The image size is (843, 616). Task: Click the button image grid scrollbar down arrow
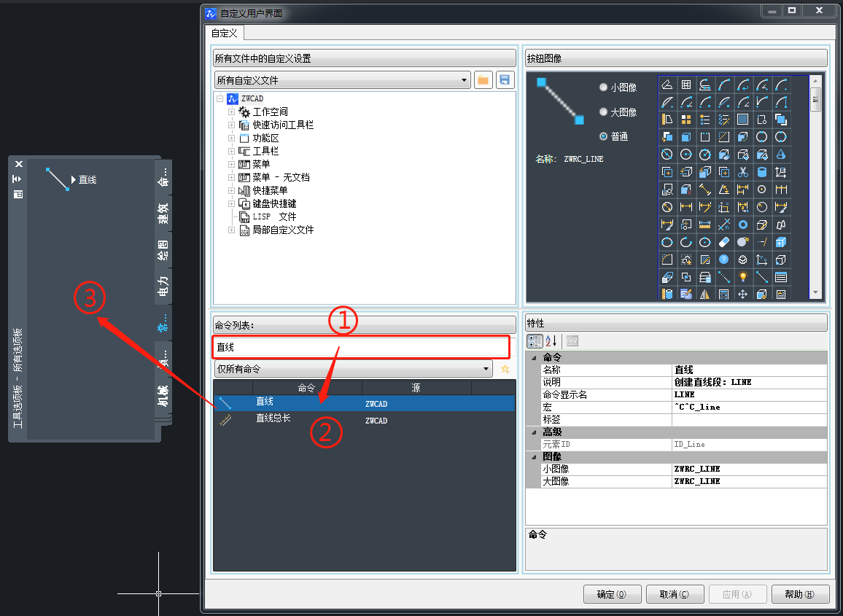coord(816,293)
